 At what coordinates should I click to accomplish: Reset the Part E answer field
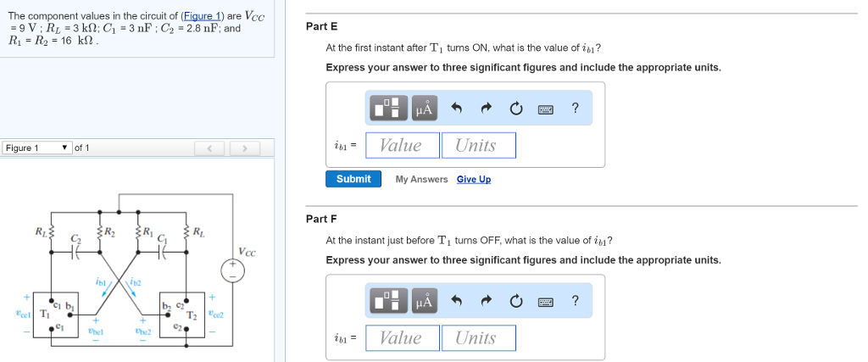[515, 109]
